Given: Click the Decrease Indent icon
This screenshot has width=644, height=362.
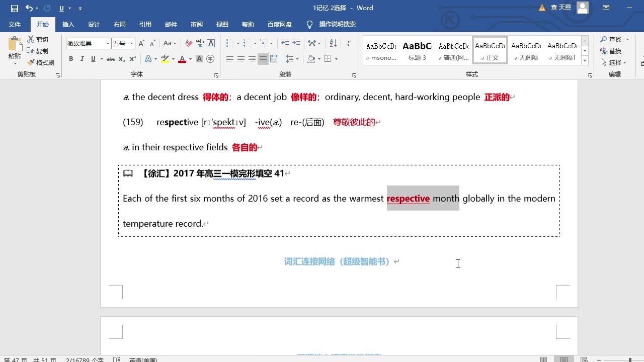Looking at the screenshot, I should [285, 44].
